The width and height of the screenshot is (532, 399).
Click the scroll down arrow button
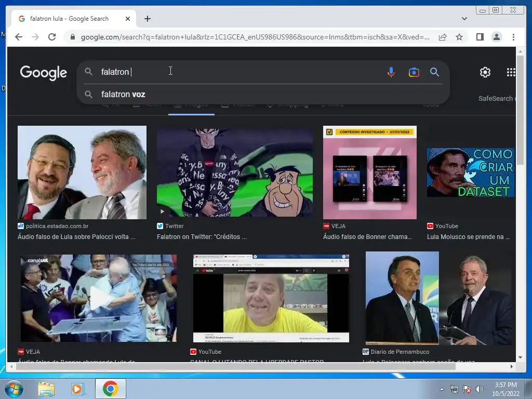(520, 357)
